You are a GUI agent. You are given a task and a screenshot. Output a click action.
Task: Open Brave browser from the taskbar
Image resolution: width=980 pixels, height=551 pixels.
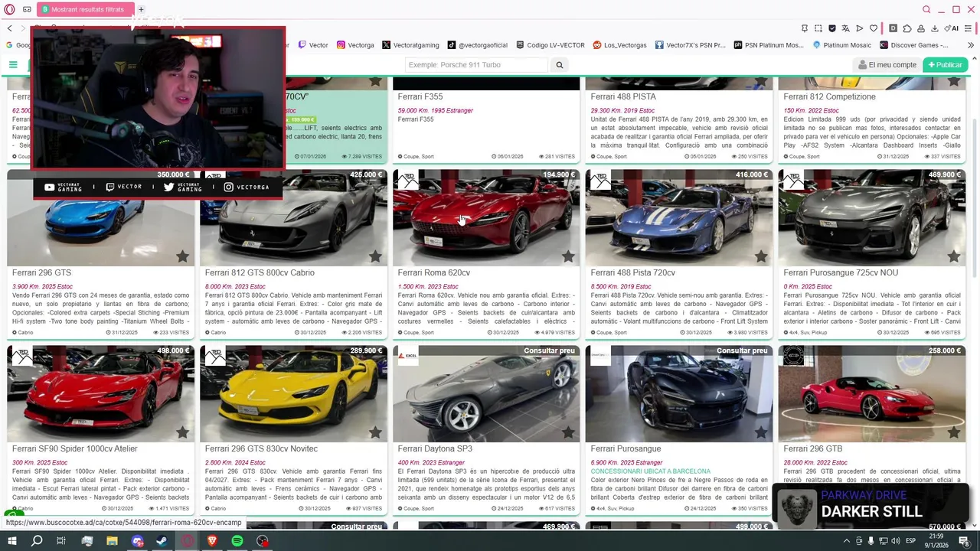[212, 541]
